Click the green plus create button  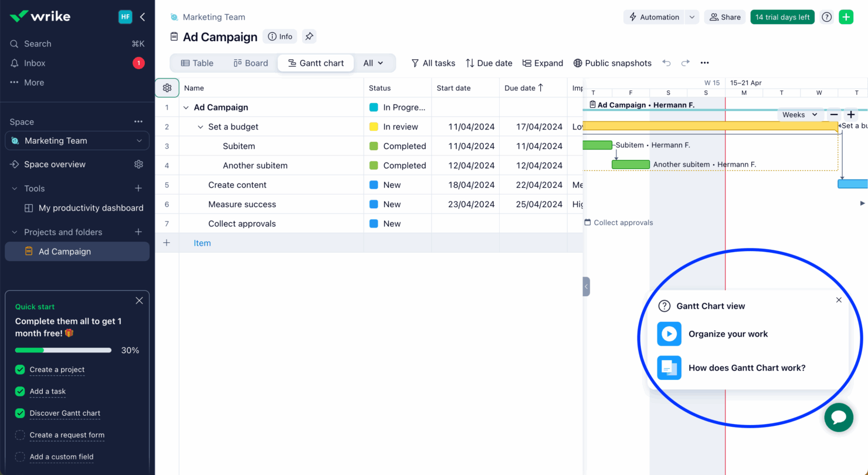coord(846,17)
